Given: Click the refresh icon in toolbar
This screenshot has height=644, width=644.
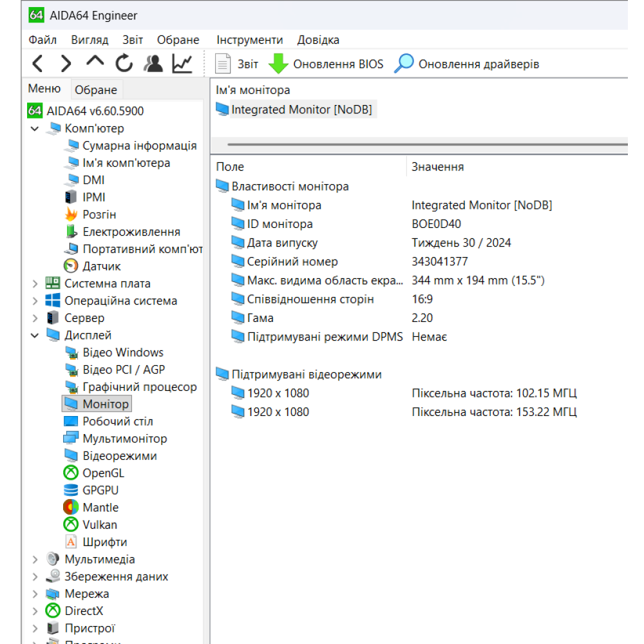Looking at the screenshot, I should (x=124, y=64).
